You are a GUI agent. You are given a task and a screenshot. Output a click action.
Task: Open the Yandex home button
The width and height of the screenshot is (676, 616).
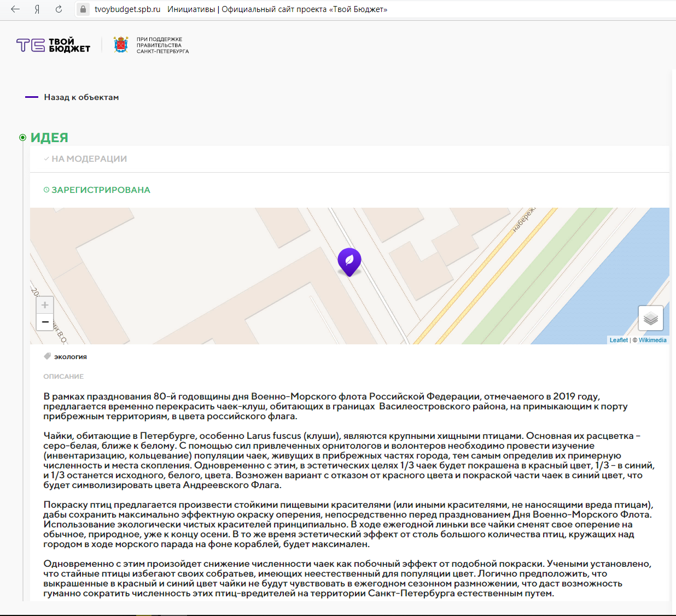[x=37, y=9]
